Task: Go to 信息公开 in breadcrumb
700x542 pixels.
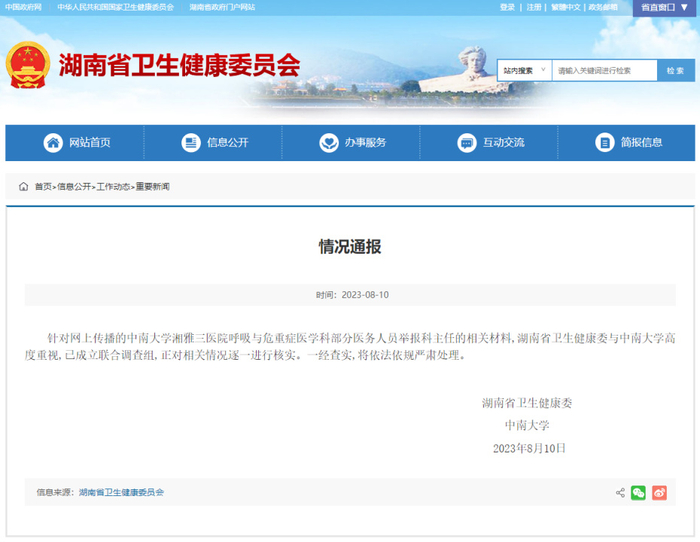Action: pyautogui.click(x=74, y=187)
